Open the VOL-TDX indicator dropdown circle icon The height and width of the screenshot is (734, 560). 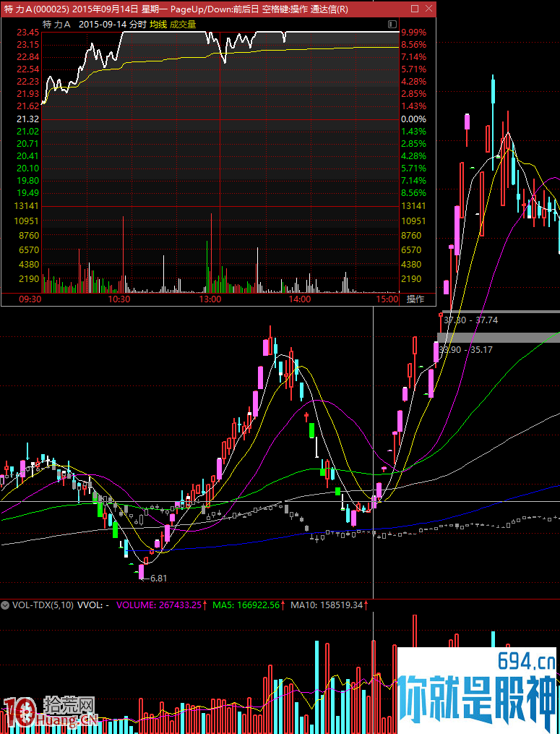click(5, 605)
